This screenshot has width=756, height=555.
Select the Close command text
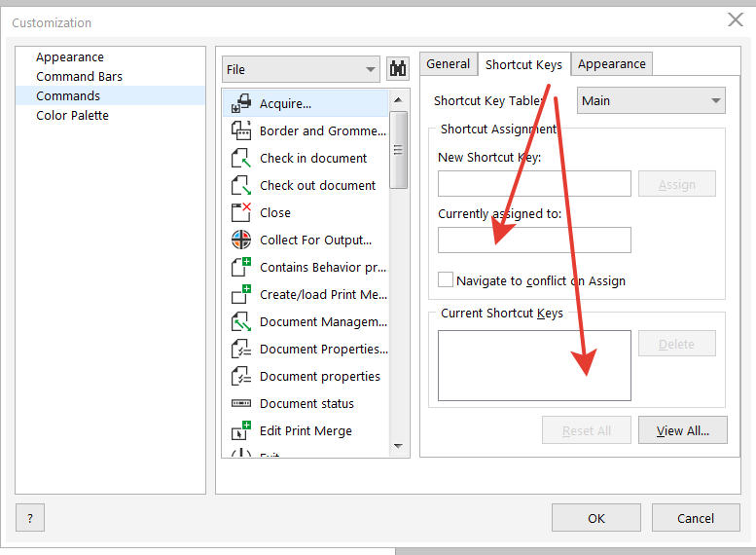click(275, 213)
